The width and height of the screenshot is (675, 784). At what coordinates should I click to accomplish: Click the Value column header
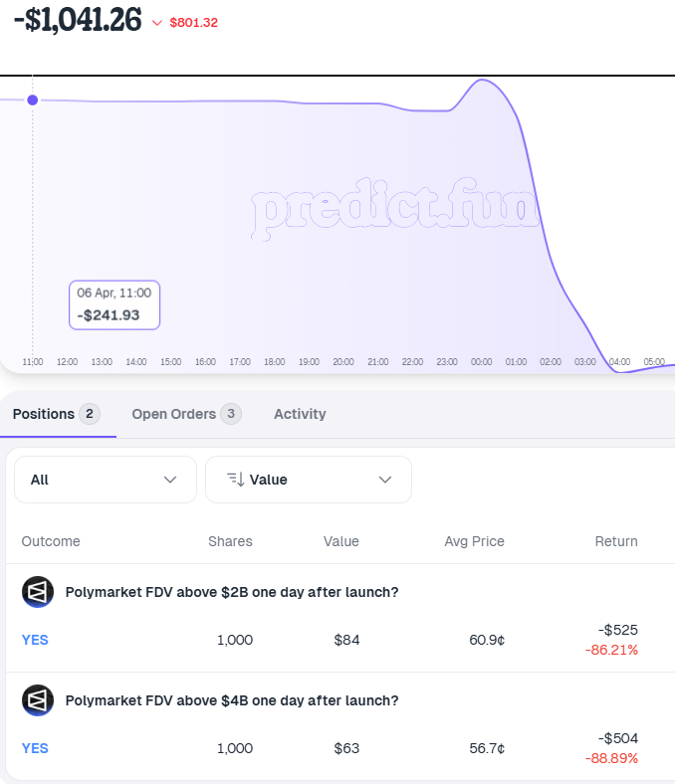pos(341,541)
